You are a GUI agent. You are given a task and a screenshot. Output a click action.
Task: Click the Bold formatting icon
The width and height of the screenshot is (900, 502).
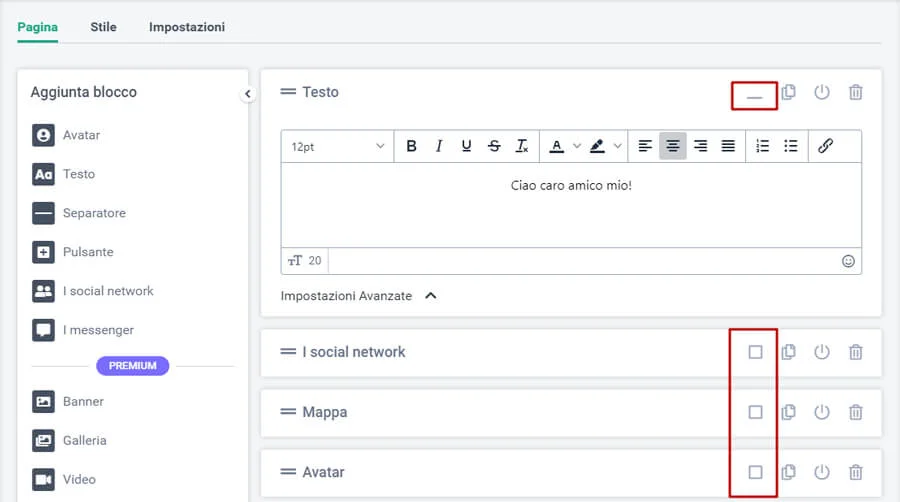[x=411, y=146]
